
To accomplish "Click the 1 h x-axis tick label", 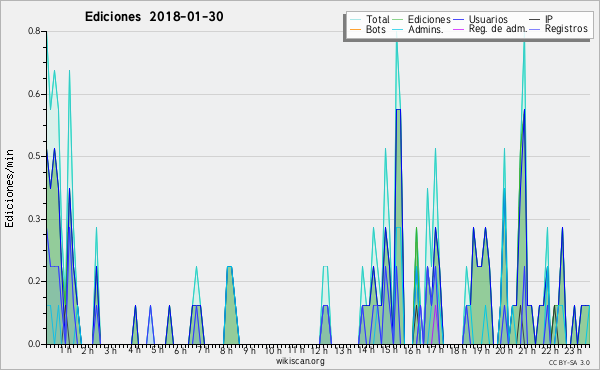I will tap(66, 350).
